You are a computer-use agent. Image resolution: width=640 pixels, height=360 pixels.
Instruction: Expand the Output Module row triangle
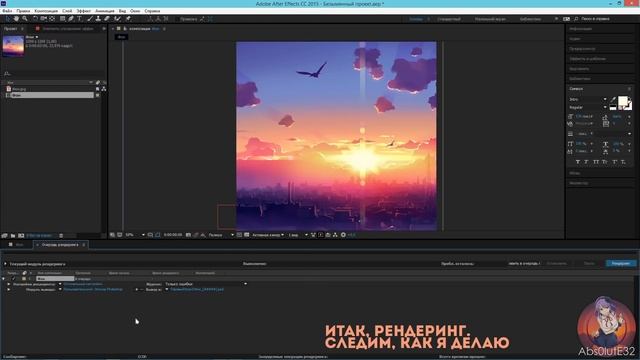click(x=9, y=289)
